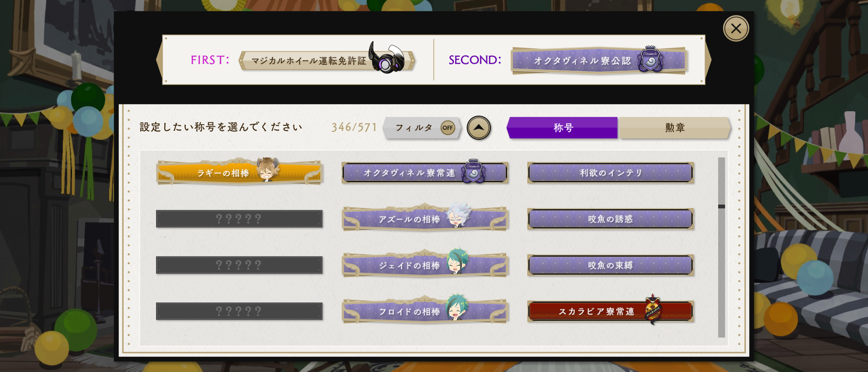Select the 咬魚の誘惑 title
Screen dimensions: 868x372
(x=610, y=219)
